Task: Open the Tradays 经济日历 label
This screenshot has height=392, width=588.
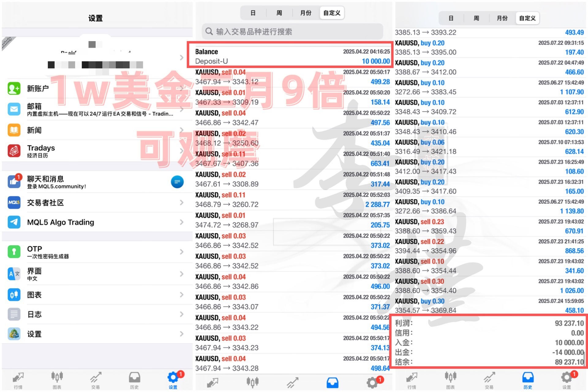Action: point(41,151)
